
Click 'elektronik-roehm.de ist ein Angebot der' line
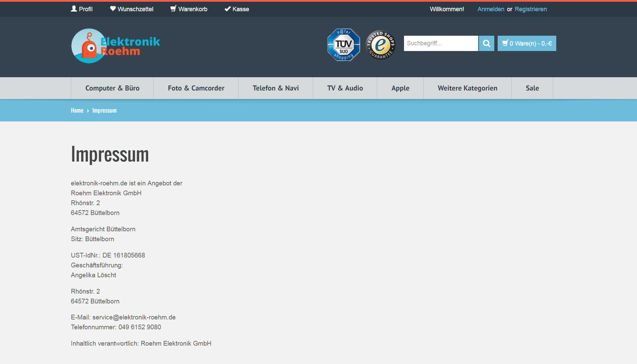(x=126, y=183)
